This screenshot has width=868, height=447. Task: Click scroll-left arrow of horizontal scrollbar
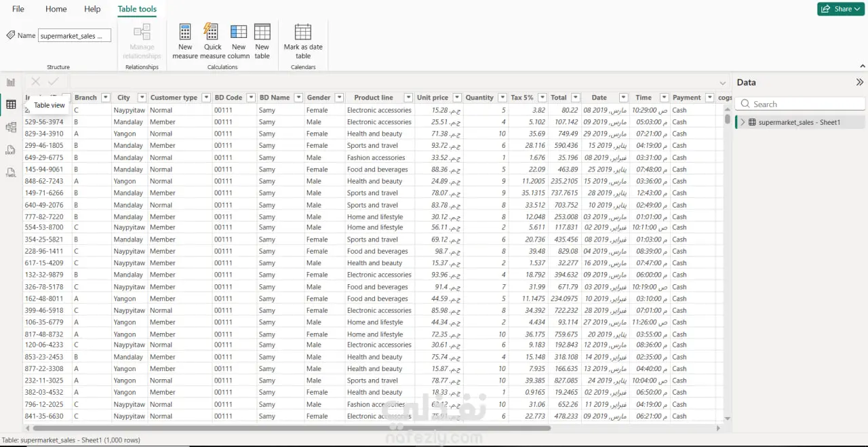point(28,428)
